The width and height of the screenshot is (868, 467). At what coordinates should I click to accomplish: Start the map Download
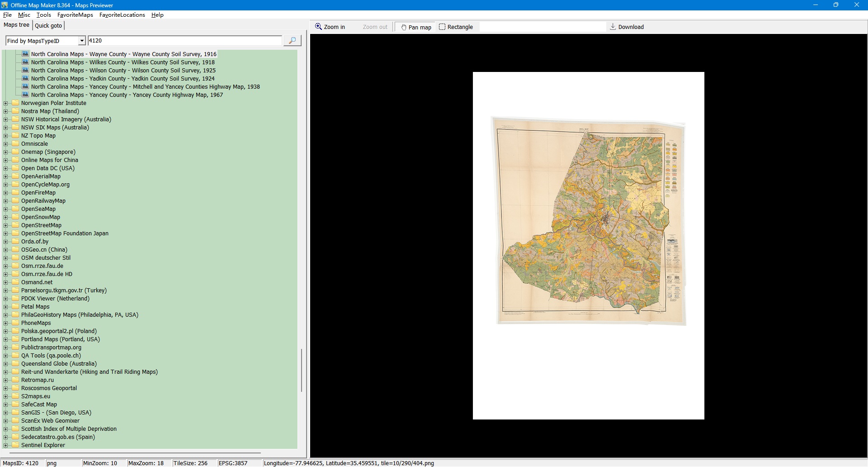tap(627, 27)
